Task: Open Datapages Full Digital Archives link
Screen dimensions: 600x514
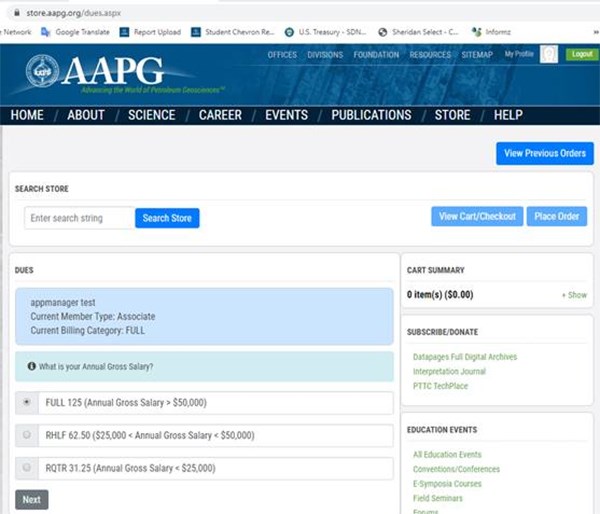Action: coord(465,357)
